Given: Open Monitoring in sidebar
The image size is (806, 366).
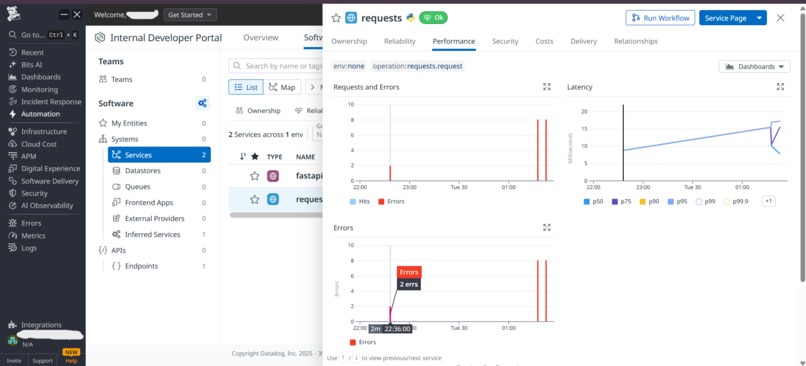Looking at the screenshot, I should pyautogui.click(x=39, y=89).
